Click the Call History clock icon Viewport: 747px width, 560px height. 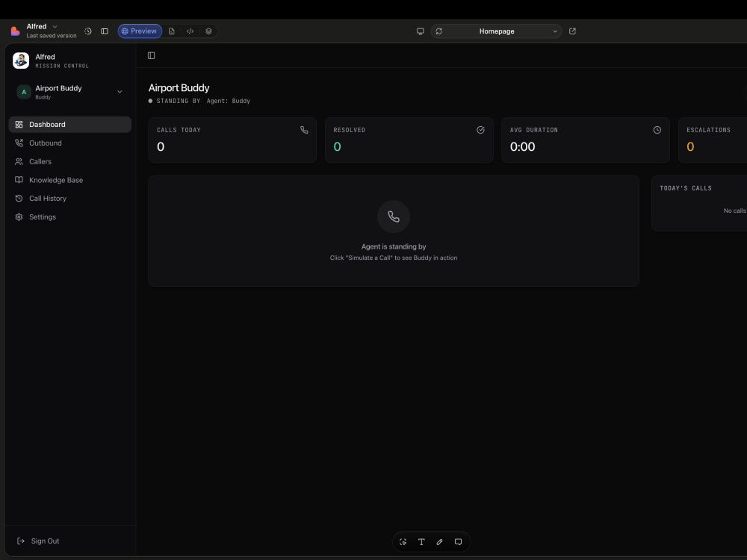tap(19, 198)
